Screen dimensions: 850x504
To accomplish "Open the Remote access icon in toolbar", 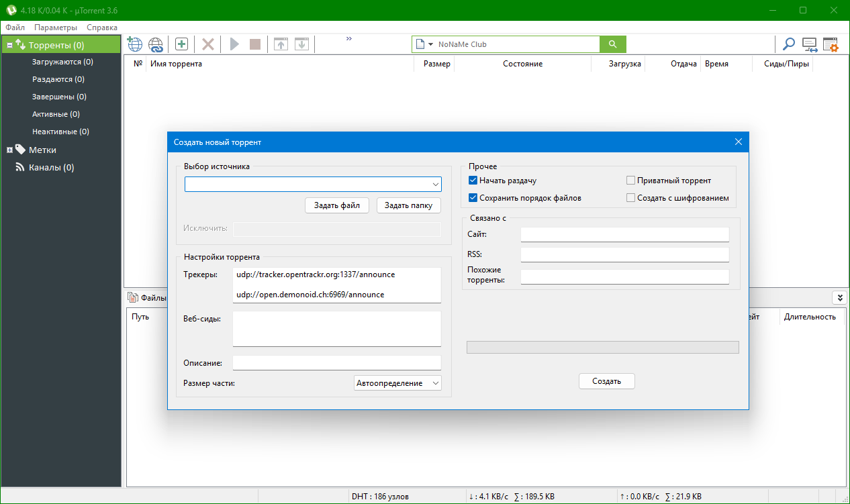I will click(x=810, y=44).
